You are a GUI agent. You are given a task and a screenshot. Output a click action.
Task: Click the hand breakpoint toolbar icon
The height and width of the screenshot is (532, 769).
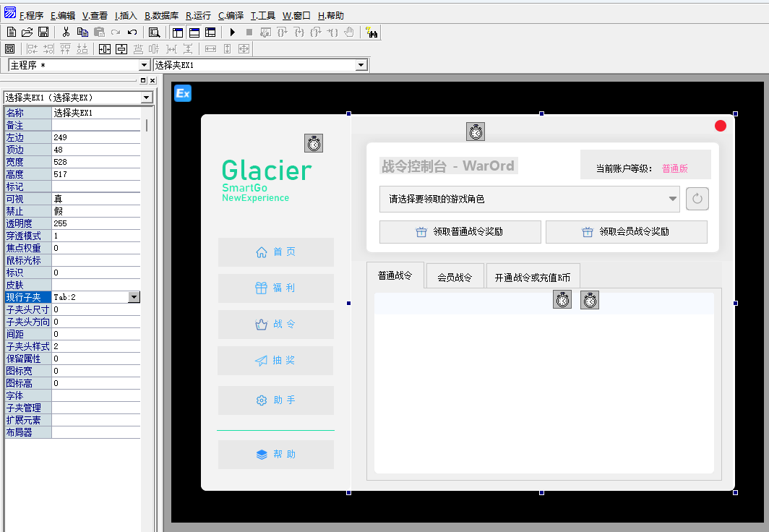348,33
